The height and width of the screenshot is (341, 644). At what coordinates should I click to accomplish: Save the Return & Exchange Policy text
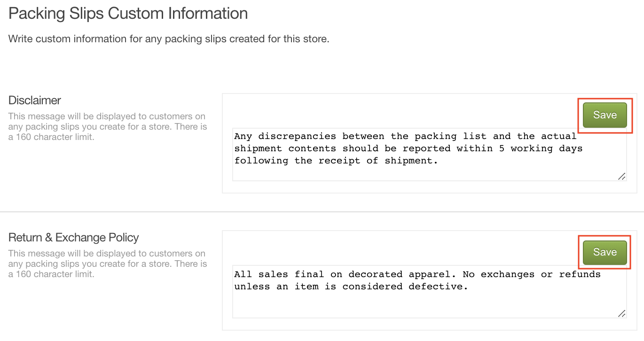point(605,252)
